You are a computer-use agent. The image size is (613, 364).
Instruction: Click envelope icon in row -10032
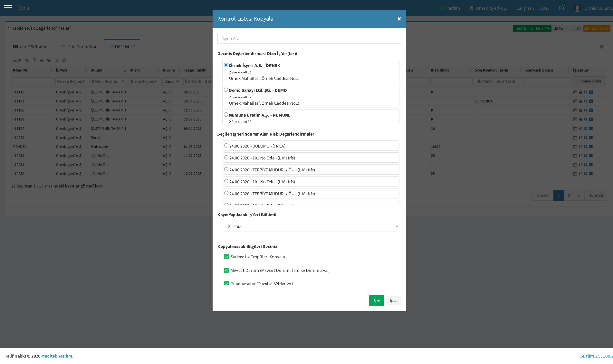click(591, 174)
